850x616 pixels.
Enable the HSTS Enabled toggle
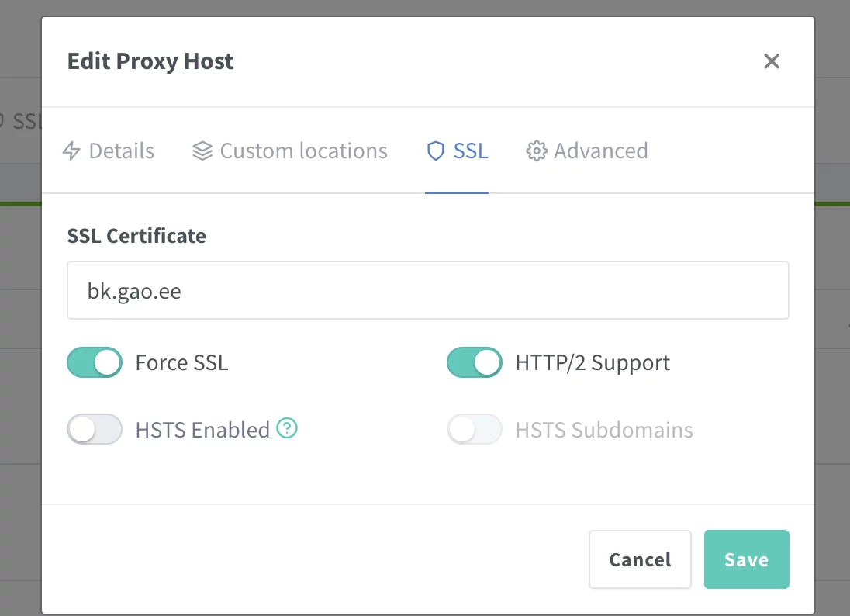click(95, 429)
